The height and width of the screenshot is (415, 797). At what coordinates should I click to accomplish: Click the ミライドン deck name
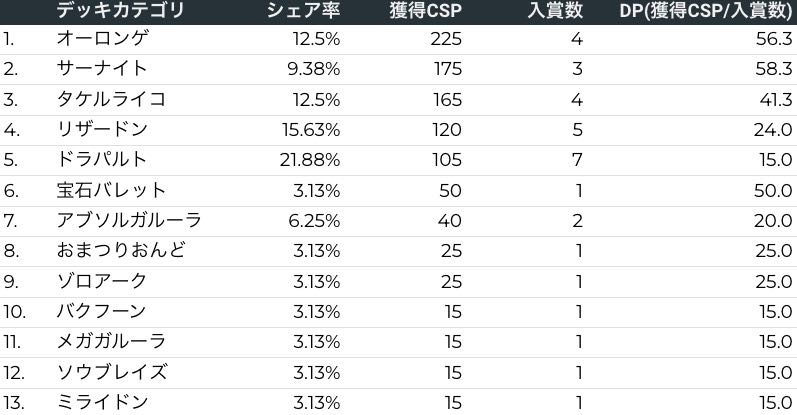[x=103, y=402]
